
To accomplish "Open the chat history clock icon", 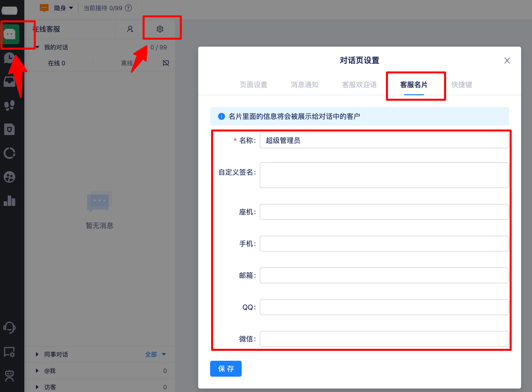I will tap(9, 58).
